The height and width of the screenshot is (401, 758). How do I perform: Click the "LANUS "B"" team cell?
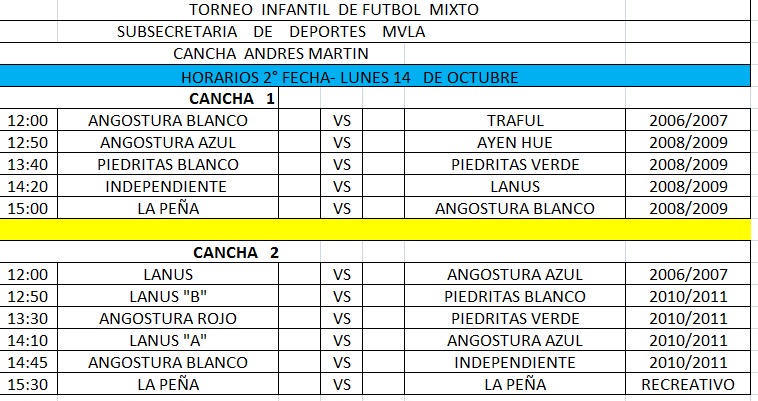tap(168, 296)
